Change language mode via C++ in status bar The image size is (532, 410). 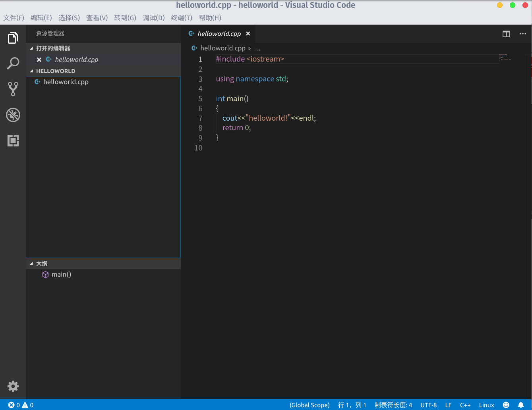pos(465,405)
